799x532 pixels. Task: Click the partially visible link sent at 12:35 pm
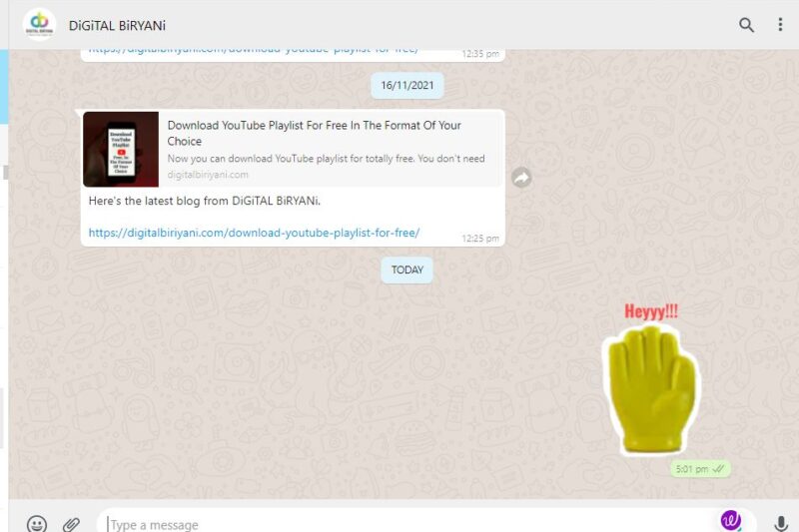(254, 51)
